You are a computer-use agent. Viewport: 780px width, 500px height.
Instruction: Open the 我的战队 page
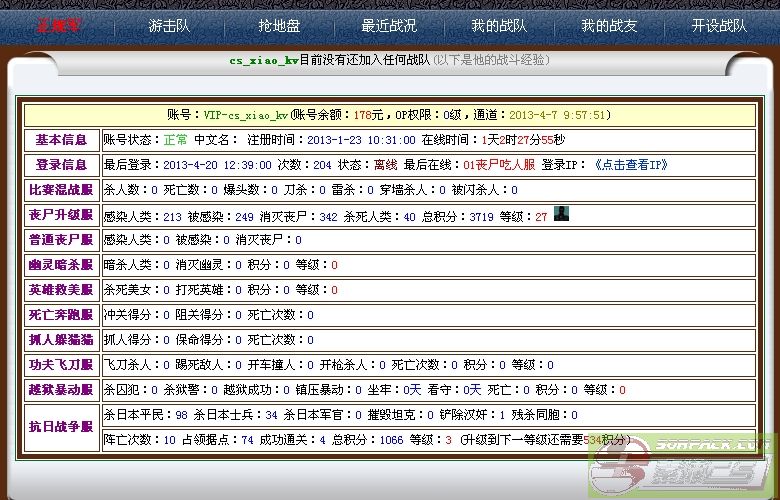click(499, 26)
